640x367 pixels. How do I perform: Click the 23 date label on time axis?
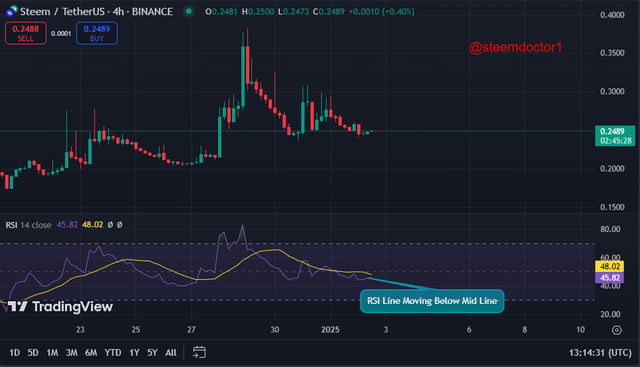(x=80, y=329)
